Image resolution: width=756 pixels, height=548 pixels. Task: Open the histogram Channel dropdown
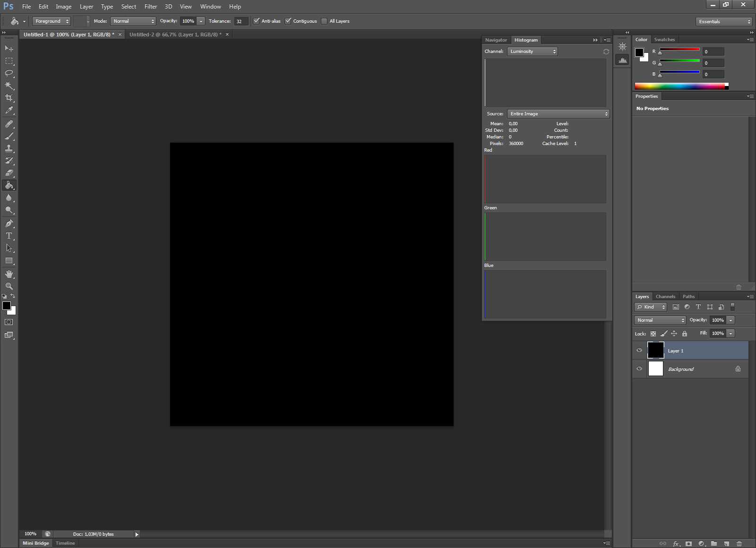(x=532, y=51)
